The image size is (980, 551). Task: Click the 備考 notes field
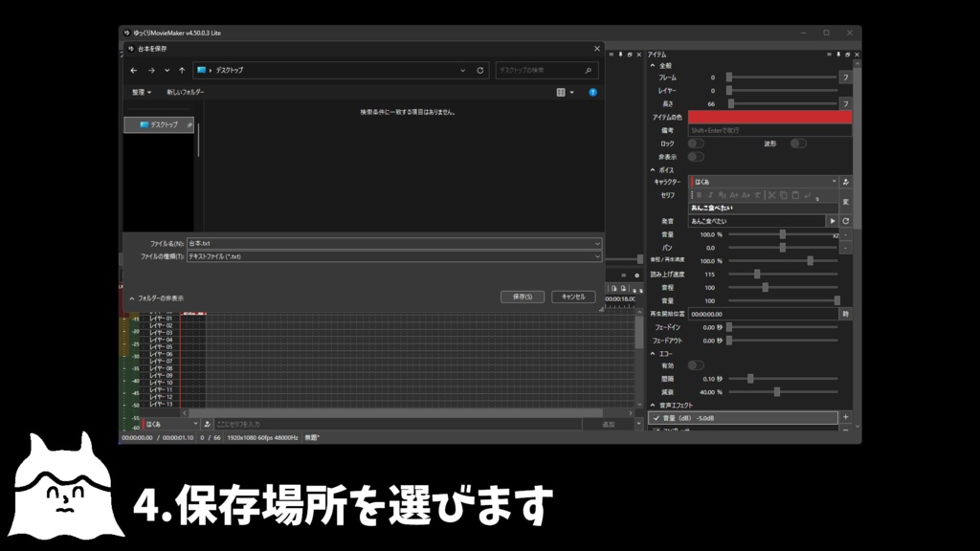770,130
